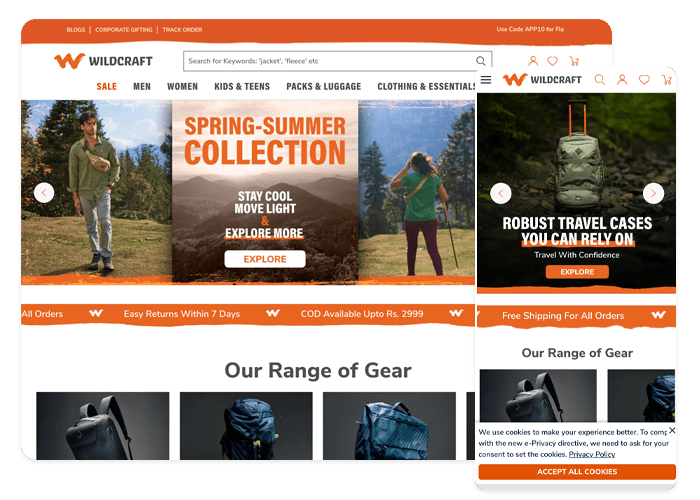The image size is (700, 500).
Task: Tap the search icon in mobile header
Action: [600, 80]
